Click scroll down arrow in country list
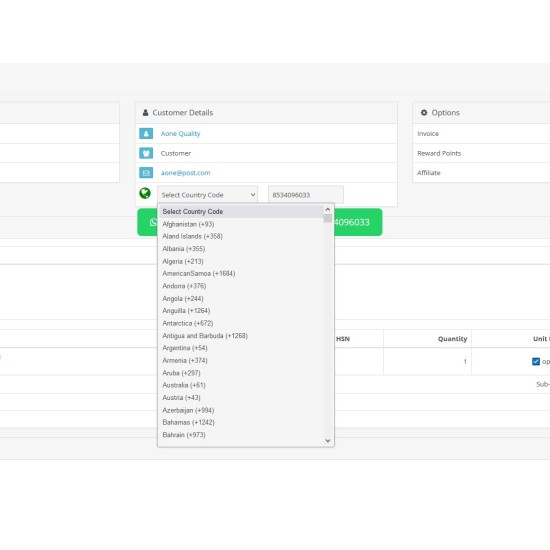The image size is (550, 550). 328,441
